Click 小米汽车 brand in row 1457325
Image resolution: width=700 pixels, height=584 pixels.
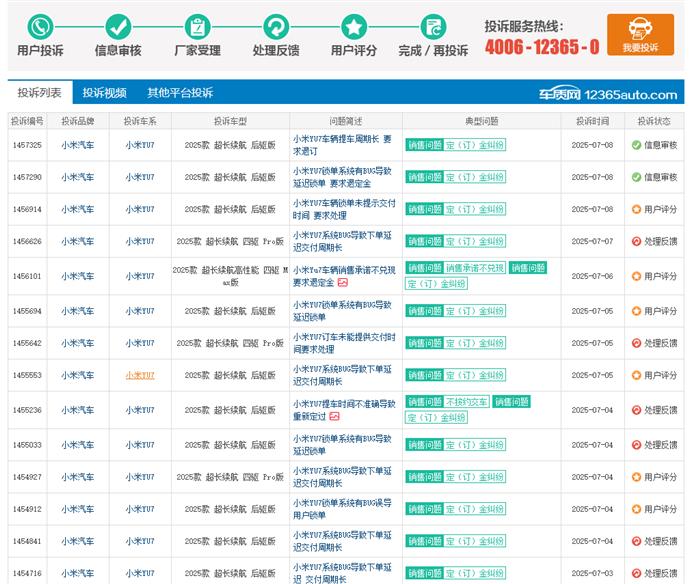pyautogui.click(x=78, y=145)
